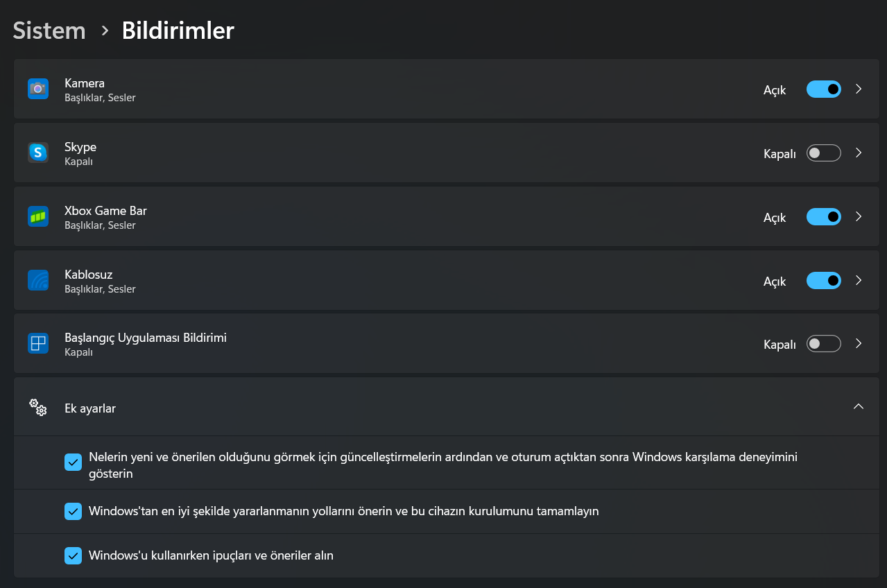887x588 pixels.
Task: Open Xbox Game Bar row by its name
Action: 105,211
